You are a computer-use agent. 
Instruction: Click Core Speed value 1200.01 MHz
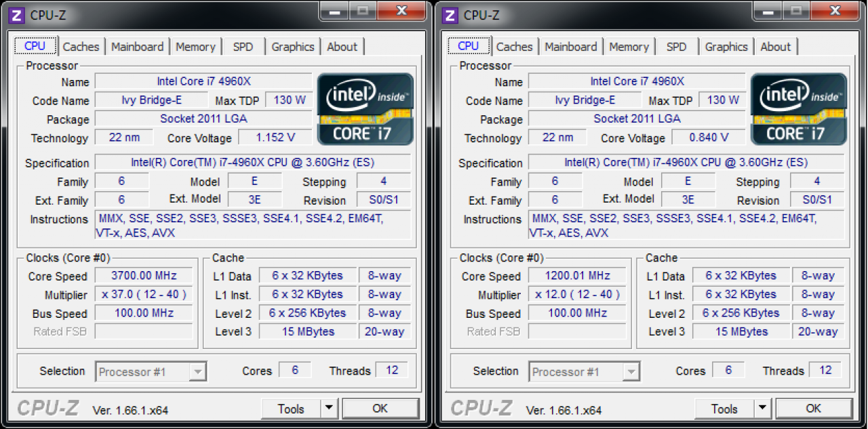577,276
